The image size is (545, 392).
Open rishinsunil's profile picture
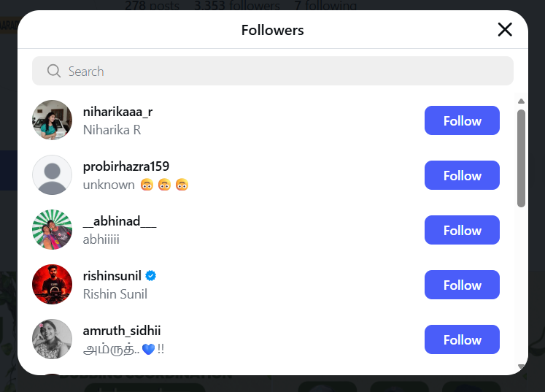pyautogui.click(x=53, y=285)
